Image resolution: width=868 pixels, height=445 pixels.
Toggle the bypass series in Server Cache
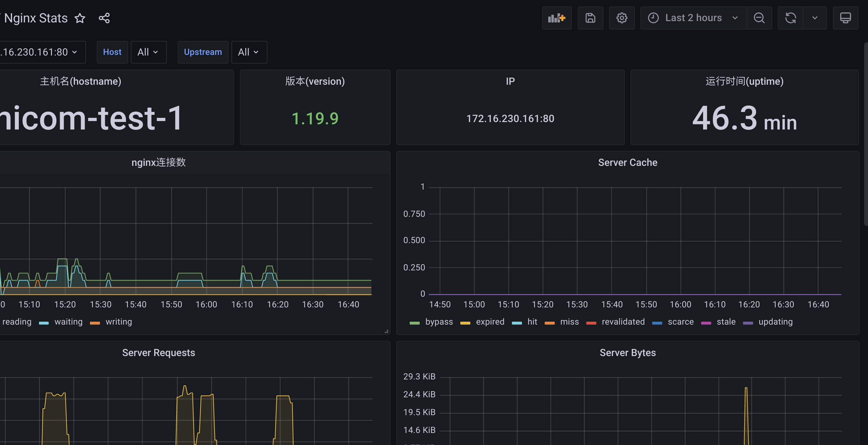[439, 322]
